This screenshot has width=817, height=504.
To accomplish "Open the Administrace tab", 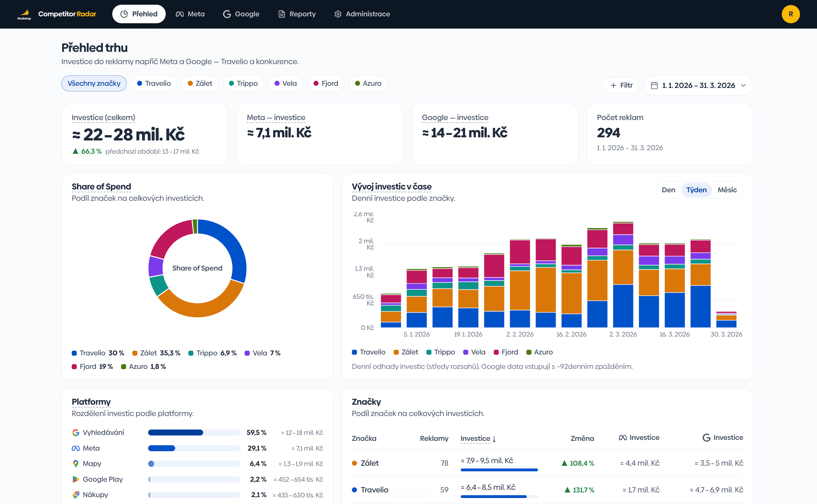I will point(362,14).
